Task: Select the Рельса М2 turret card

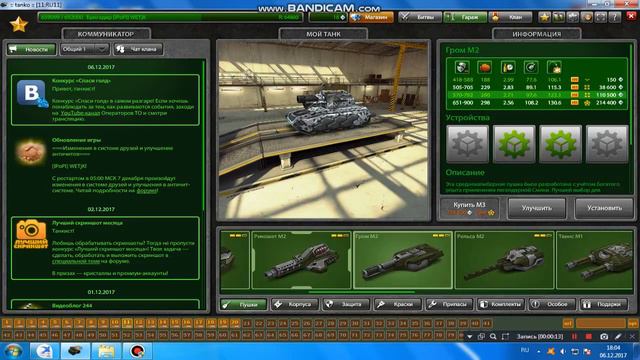Action: coord(504,260)
